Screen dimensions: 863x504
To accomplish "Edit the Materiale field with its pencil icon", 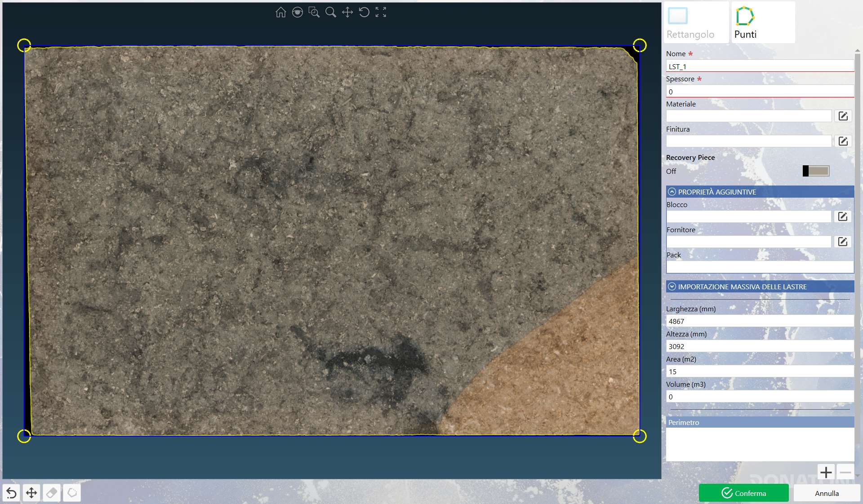I will tap(843, 116).
